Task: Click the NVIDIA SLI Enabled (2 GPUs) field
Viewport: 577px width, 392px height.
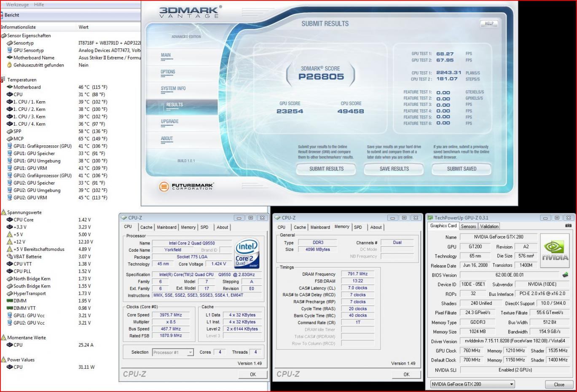Action: [514, 370]
